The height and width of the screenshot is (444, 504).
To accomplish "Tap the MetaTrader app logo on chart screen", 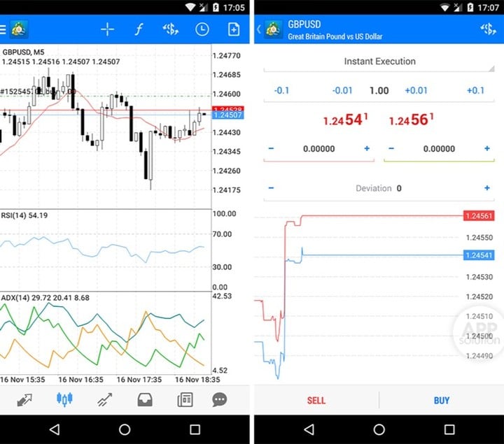I will pyautogui.click(x=19, y=29).
